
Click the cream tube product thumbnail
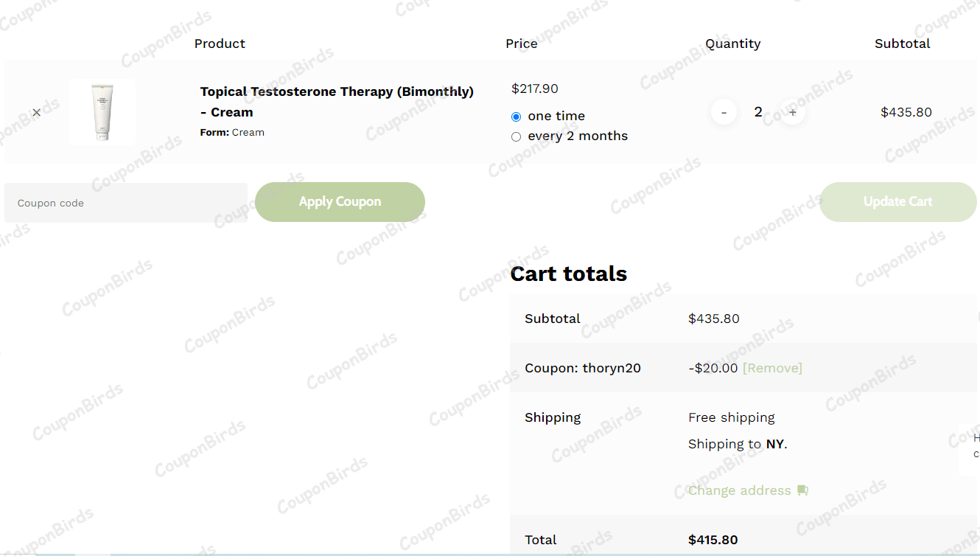(x=102, y=112)
